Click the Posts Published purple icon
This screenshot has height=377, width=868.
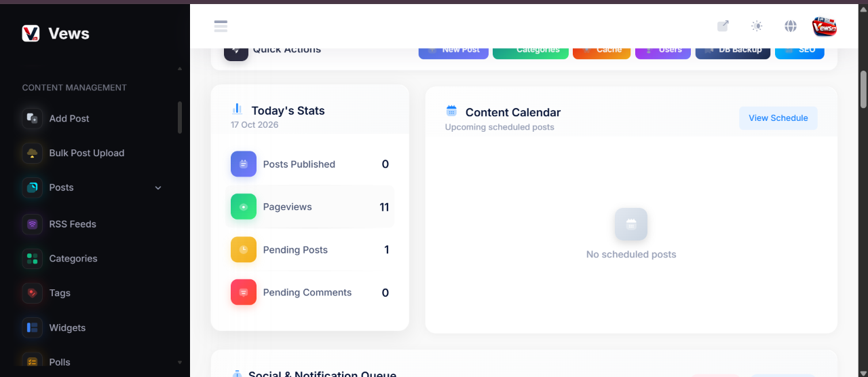tap(244, 164)
